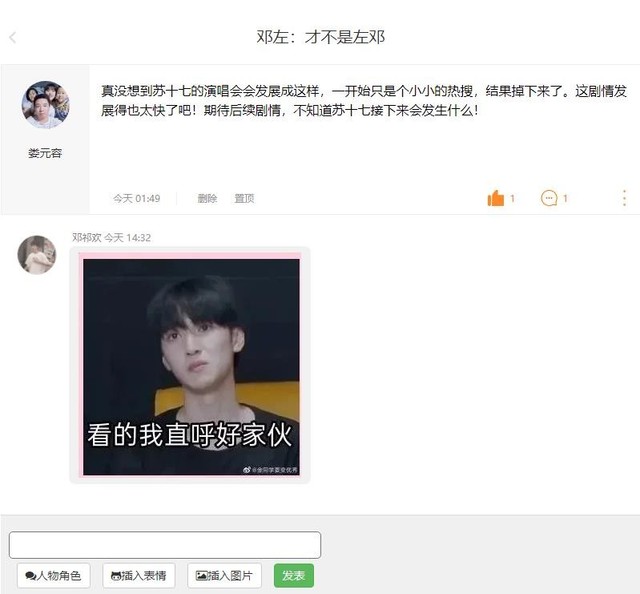Image resolution: width=640 pixels, height=594 pixels.
Task: Pin the post with 置顶
Action: click(x=244, y=198)
